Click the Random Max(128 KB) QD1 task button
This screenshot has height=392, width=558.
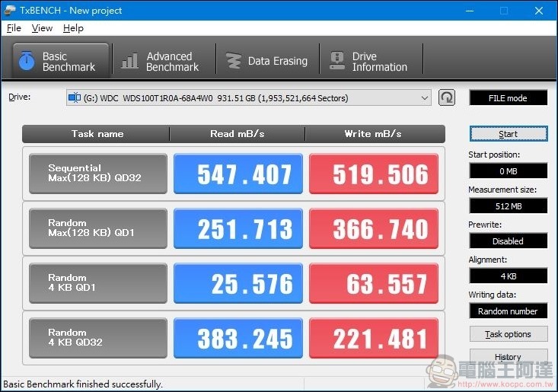pyautogui.click(x=98, y=228)
